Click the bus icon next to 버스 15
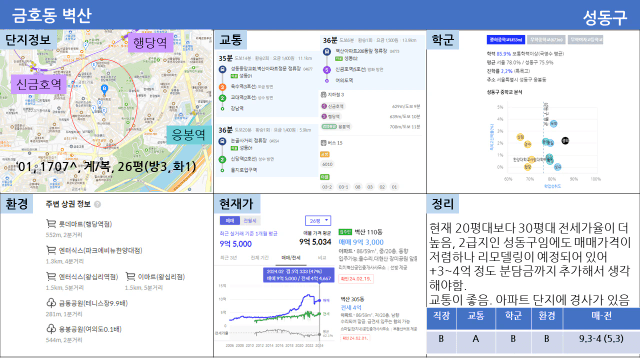This screenshot has height=360, width=640. pyautogui.click(x=323, y=143)
